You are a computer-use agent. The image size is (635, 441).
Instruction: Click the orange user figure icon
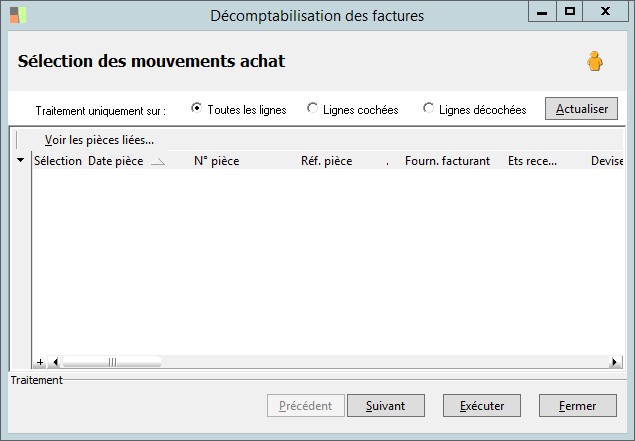pyautogui.click(x=595, y=62)
